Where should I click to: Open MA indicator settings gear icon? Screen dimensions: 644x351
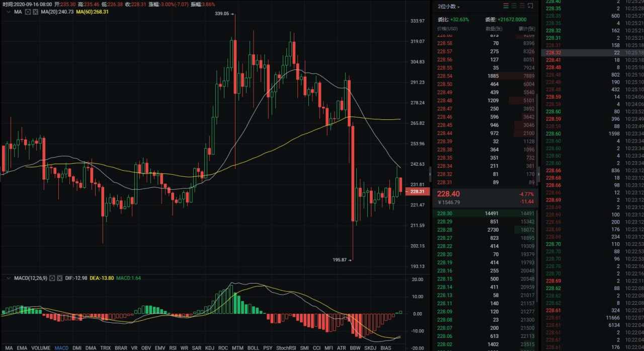coord(28,12)
